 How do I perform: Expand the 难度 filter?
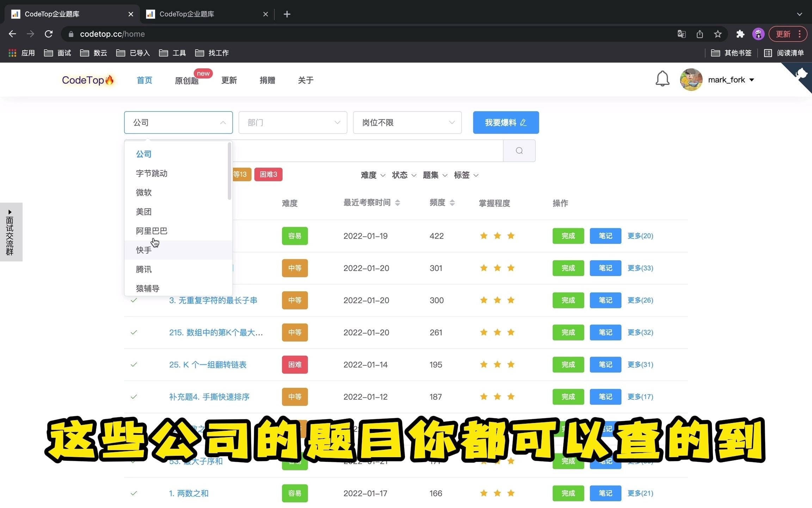click(x=373, y=175)
